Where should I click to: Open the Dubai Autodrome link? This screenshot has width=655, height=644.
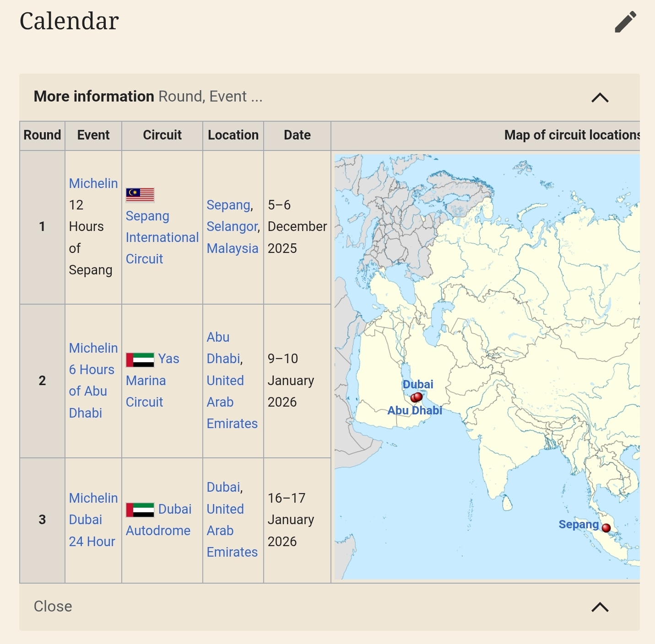click(x=158, y=520)
